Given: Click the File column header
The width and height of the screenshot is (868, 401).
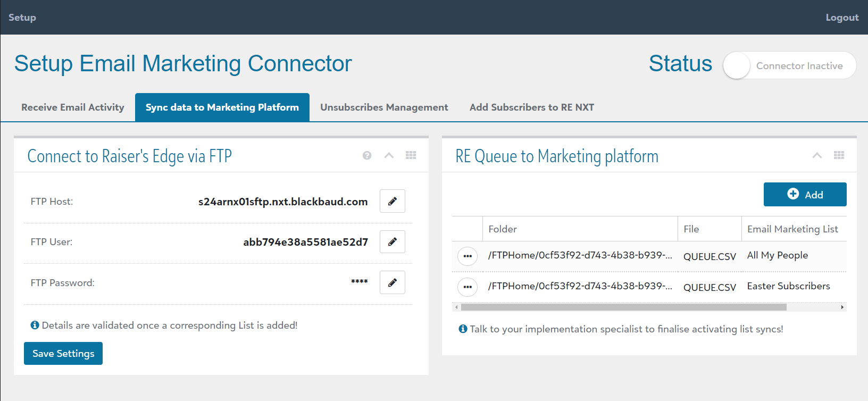Looking at the screenshot, I should pyautogui.click(x=710, y=229).
